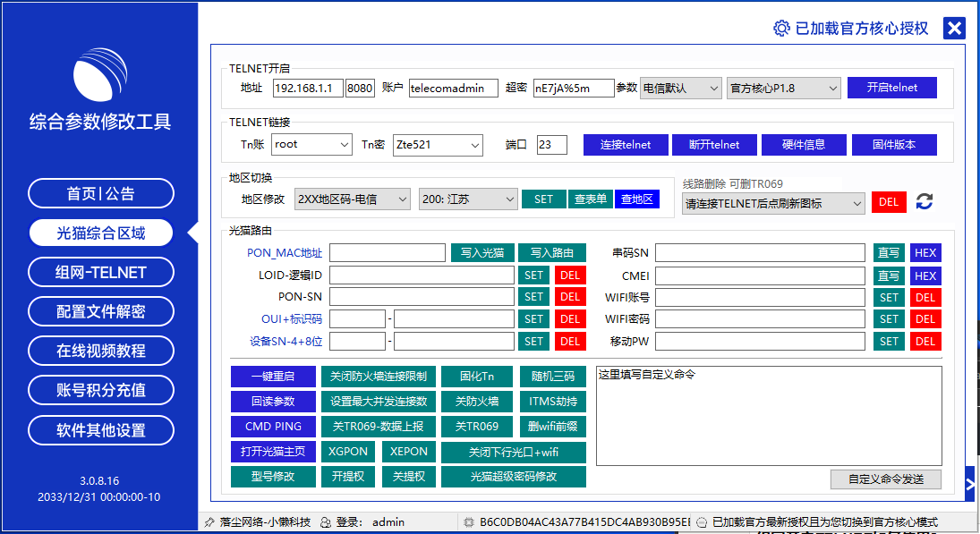The height and width of the screenshot is (534, 980).
Task: Click the 超密 password input field
Action: [574, 88]
